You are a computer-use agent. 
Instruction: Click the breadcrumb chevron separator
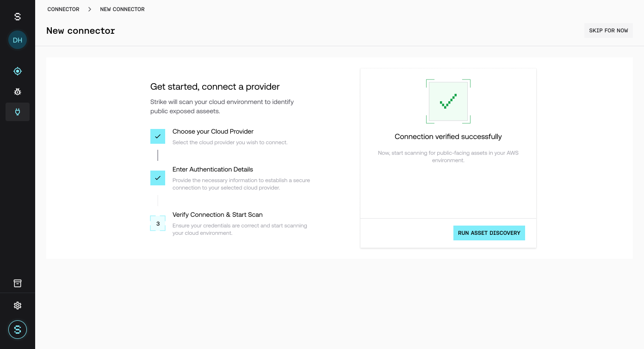click(x=90, y=9)
